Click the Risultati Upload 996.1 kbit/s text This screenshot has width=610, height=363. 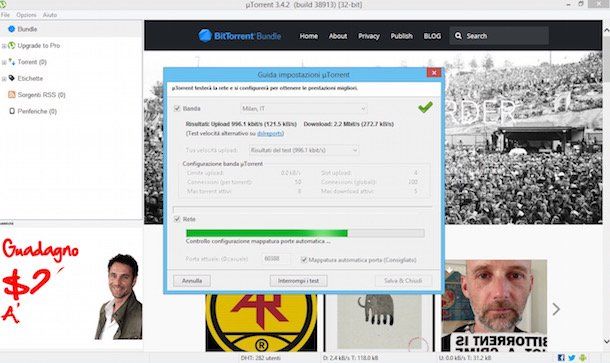241,124
